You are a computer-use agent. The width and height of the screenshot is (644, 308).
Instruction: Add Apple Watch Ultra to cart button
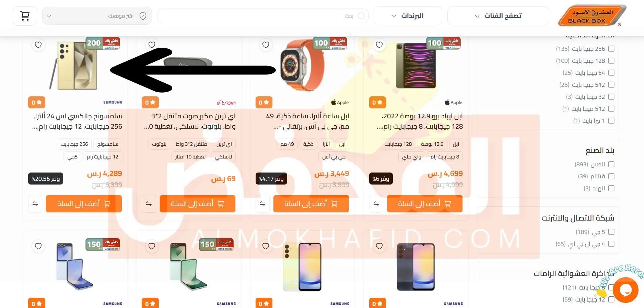[x=311, y=204]
